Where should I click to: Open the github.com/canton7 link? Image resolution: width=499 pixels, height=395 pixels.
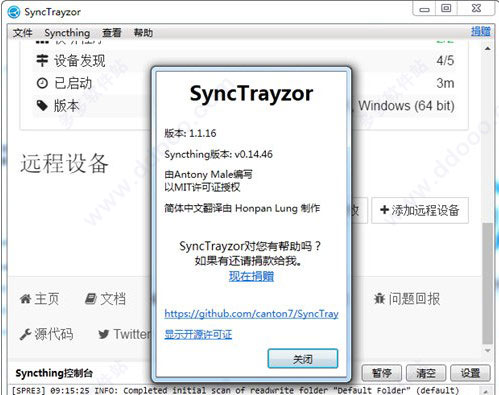coord(252,314)
